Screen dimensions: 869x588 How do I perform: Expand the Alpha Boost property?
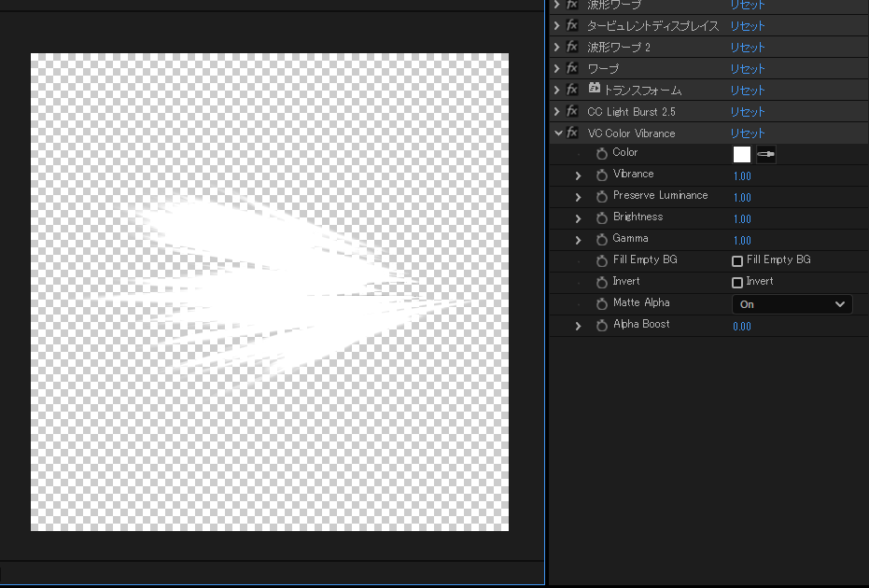point(579,326)
